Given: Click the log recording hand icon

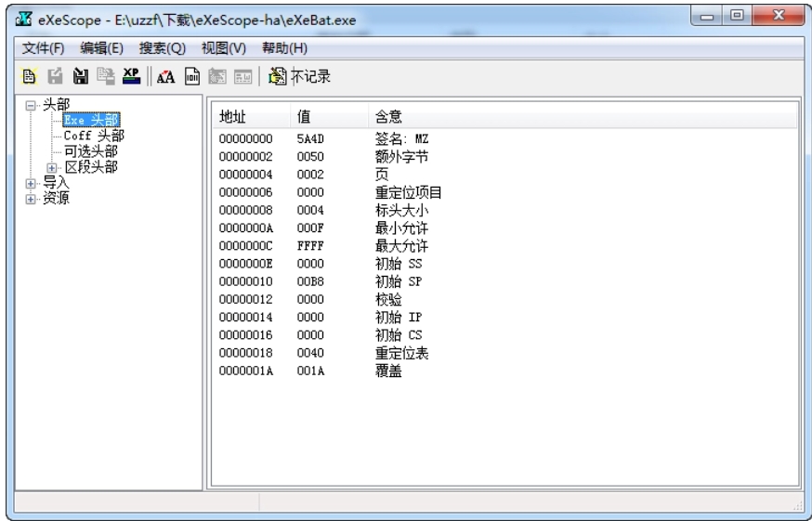Looking at the screenshot, I should tap(277, 77).
